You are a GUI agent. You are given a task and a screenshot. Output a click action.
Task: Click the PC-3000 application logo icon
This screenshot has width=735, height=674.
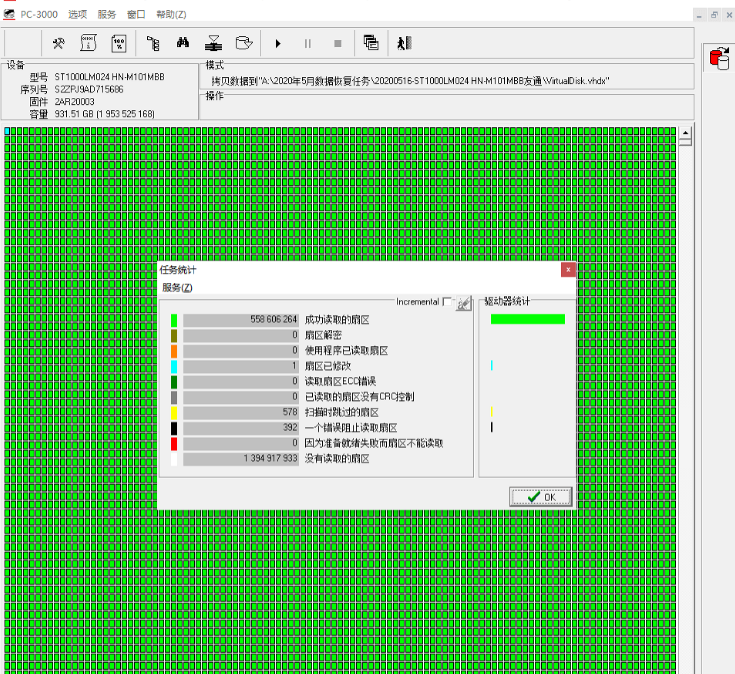point(9,14)
